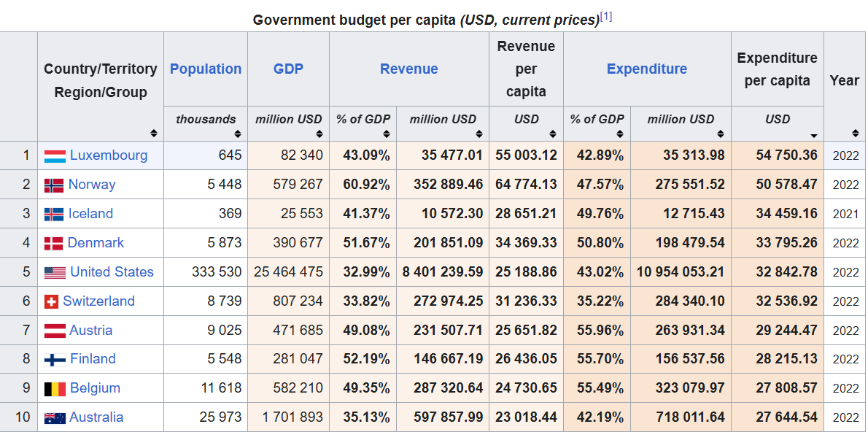Screen dimensions: 868x432
Task: Open the Population header link
Action: [x=206, y=69]
